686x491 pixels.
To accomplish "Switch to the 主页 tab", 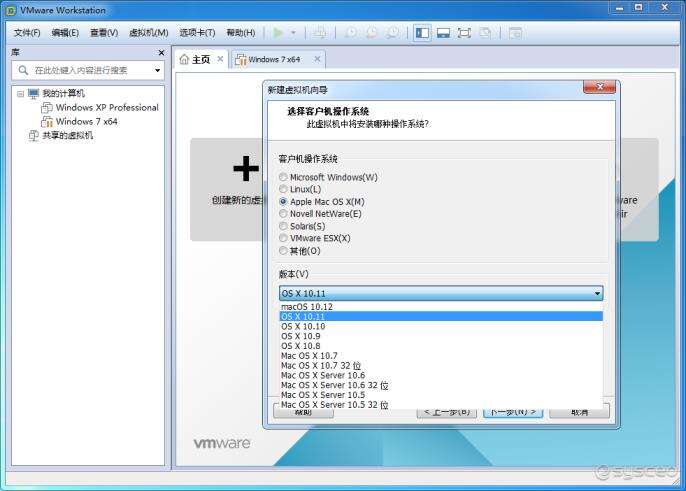I will point(202,59).
